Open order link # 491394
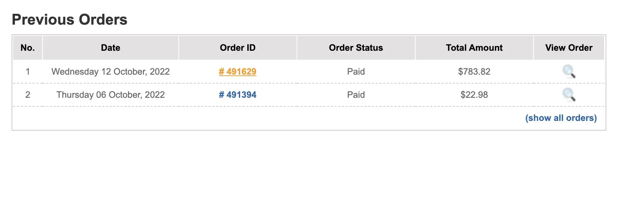The image size is (644, 212). 238,95
